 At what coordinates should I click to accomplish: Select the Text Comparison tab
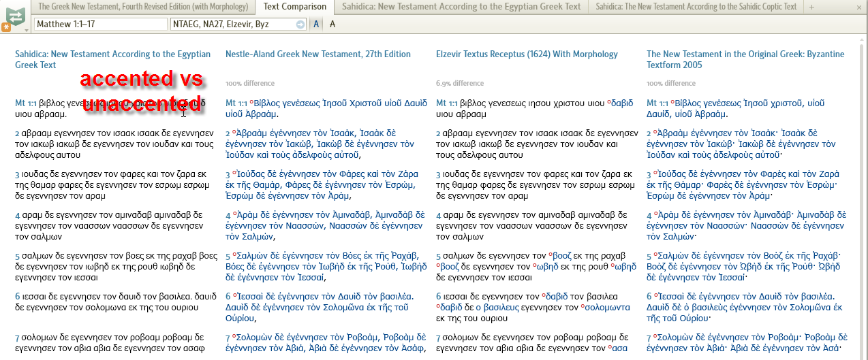[x=295, y=7]
